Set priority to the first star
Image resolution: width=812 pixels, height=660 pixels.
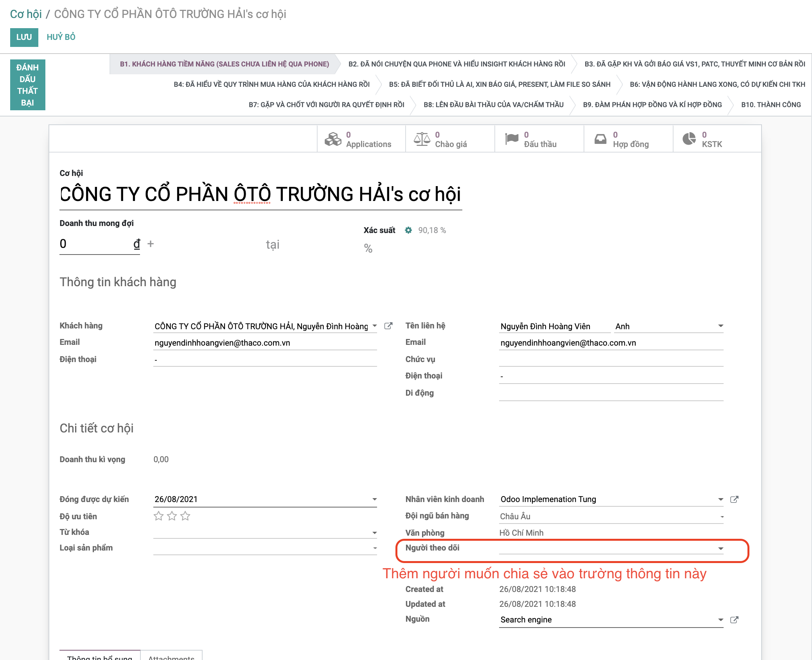coord(158,516)
